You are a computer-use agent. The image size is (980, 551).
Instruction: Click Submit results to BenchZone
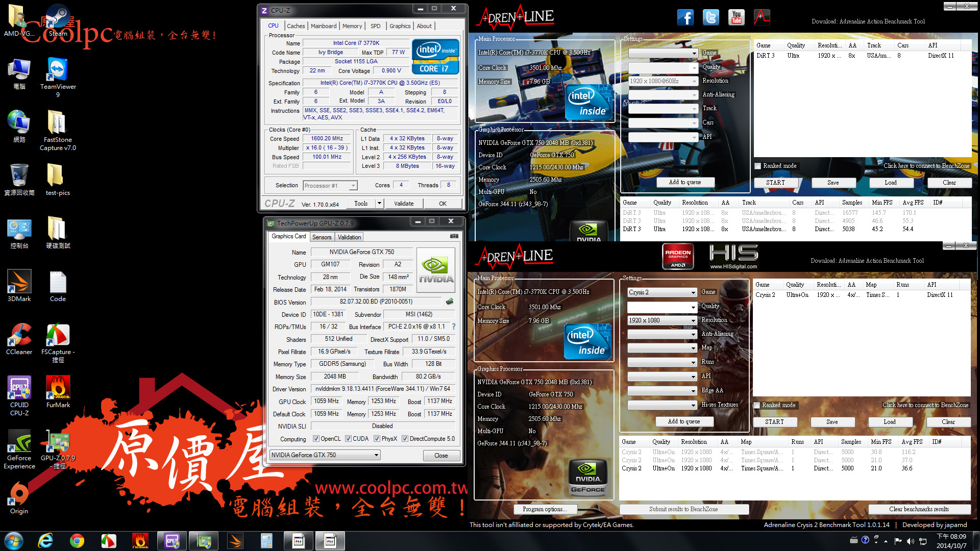(x=683, y=509)
